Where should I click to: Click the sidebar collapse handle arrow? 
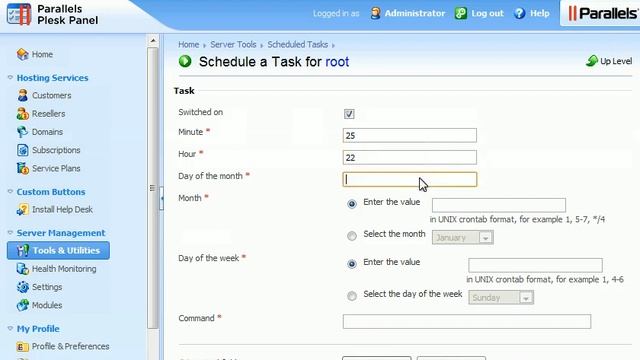click(x=162, y=198)
